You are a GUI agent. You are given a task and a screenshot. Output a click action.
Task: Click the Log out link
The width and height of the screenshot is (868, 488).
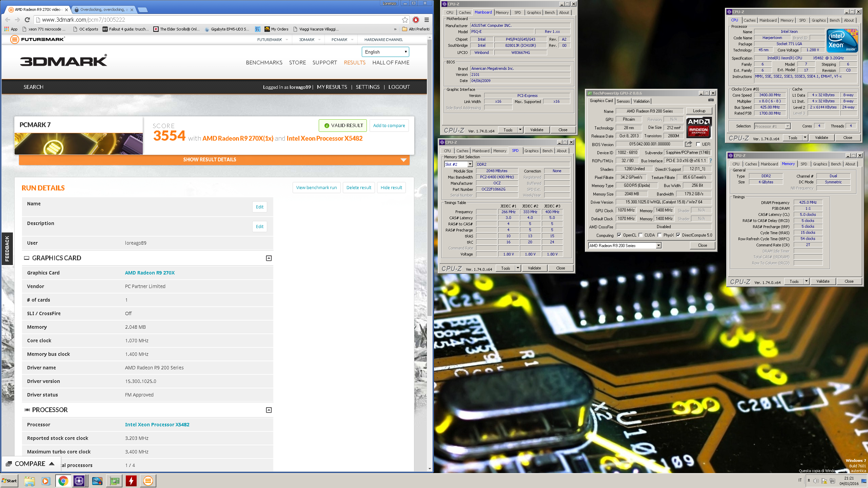click(399, 87)
